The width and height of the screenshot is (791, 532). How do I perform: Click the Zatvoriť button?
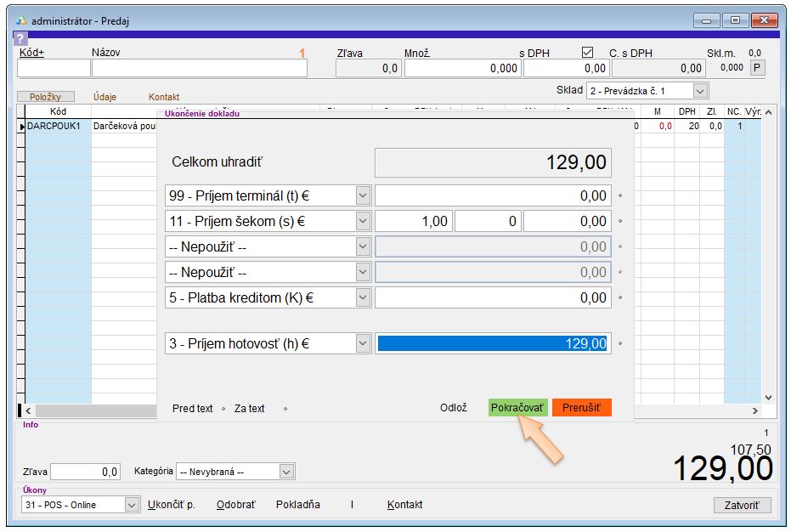[x=743, y=506]
